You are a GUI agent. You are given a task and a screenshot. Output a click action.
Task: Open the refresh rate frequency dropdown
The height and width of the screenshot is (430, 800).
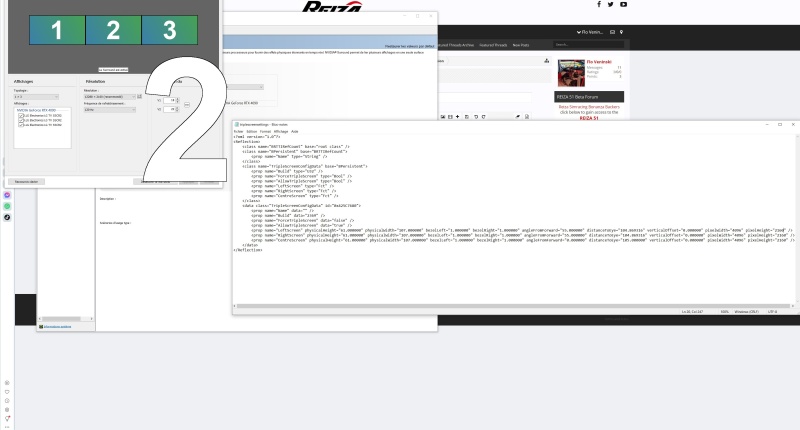click(x=109, y=110)
